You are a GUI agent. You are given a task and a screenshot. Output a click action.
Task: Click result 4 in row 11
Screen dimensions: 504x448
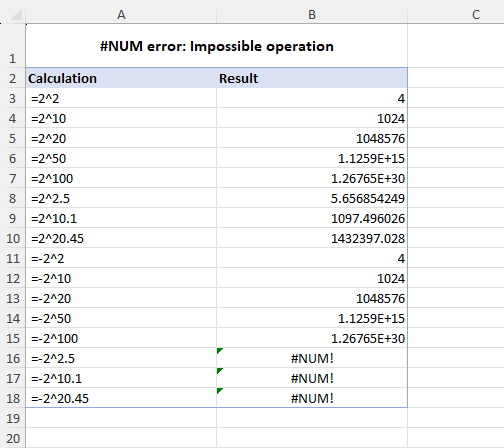pos(312,258)
